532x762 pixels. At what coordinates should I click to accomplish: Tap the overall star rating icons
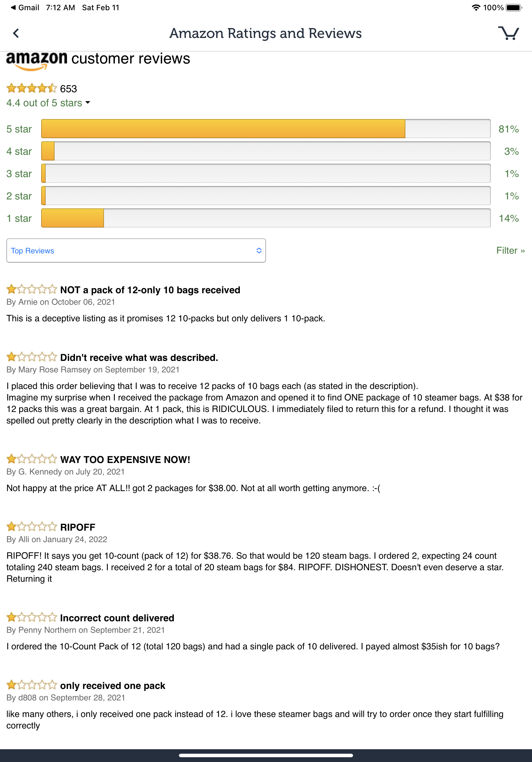click(x=32, y=88)
